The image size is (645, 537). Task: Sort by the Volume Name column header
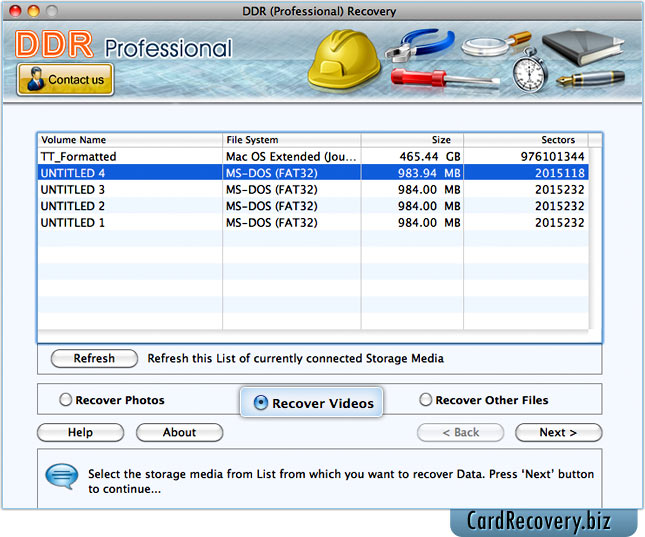[130, 140]
